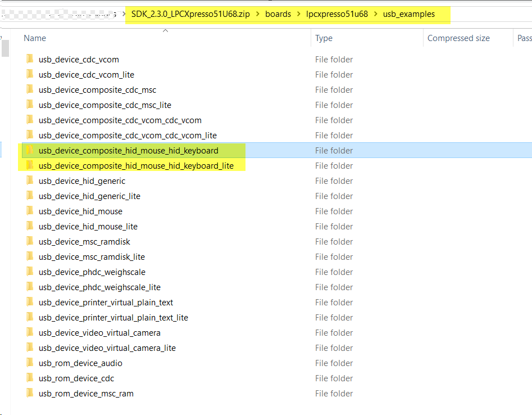Click folder icon for usb_rom_device_audio
This screenshot has width=532, height=415.
[30, 363]
